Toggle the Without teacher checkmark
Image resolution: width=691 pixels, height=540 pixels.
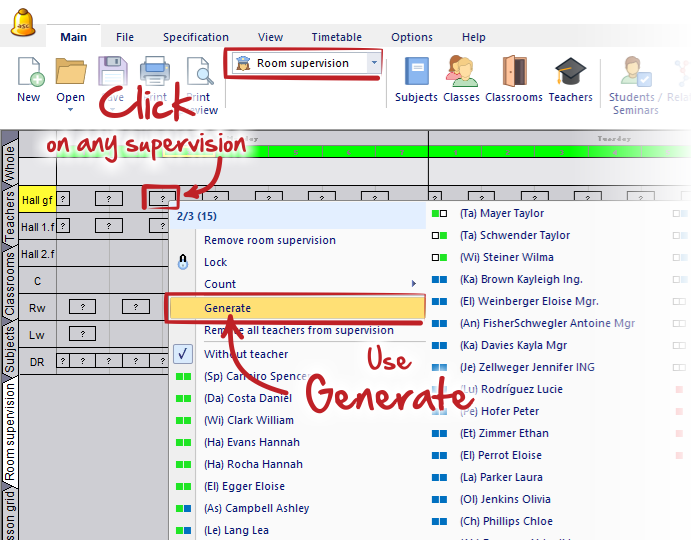[183, 354]
